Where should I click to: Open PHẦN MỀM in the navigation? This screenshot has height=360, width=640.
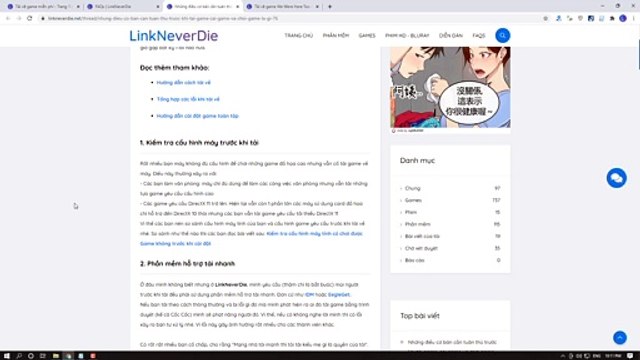[336, 36]
